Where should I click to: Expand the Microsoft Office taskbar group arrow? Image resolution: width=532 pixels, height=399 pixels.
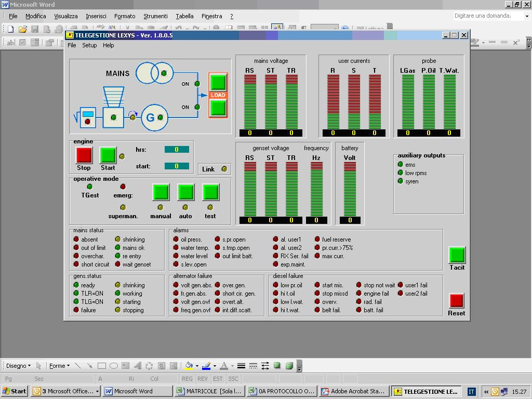[x=97, y=391]
